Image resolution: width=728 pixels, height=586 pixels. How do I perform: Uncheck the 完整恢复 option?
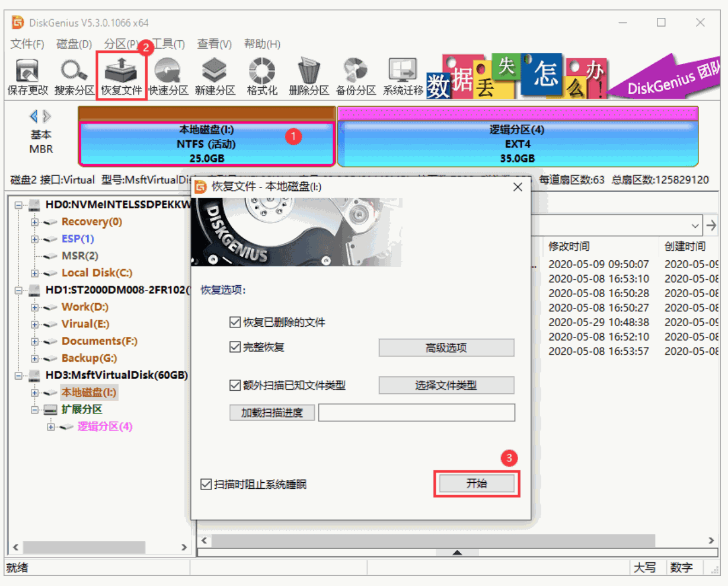[x=235, y=347]
